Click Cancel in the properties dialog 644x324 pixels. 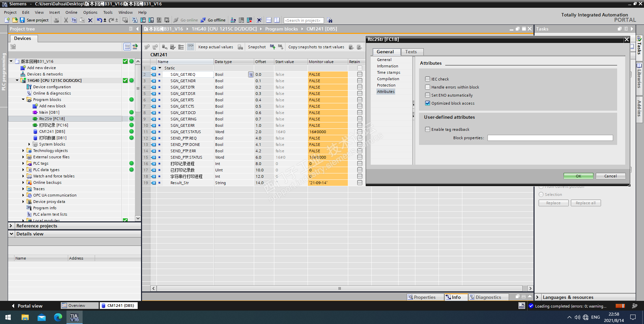610,176
